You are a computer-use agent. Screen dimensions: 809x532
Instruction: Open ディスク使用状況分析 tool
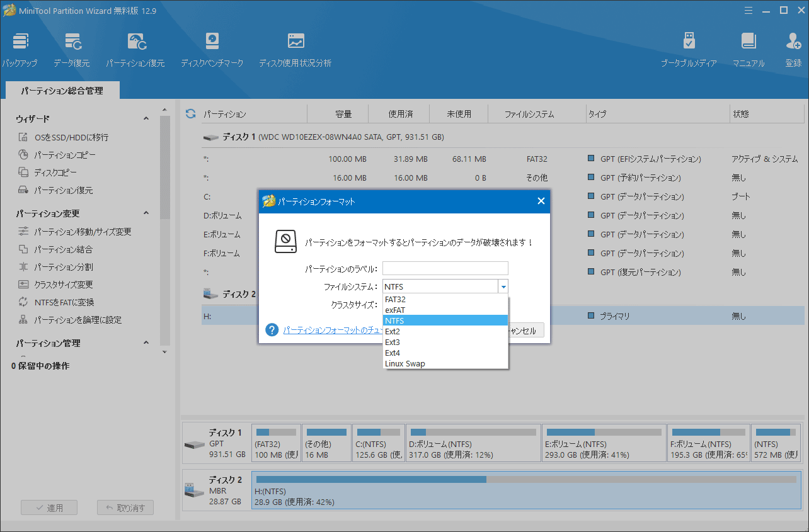(x=295, y=50)
